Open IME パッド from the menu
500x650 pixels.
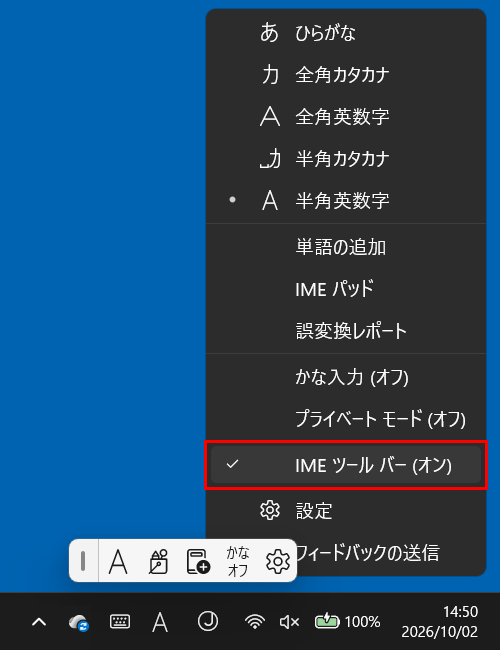pos(346,289)
